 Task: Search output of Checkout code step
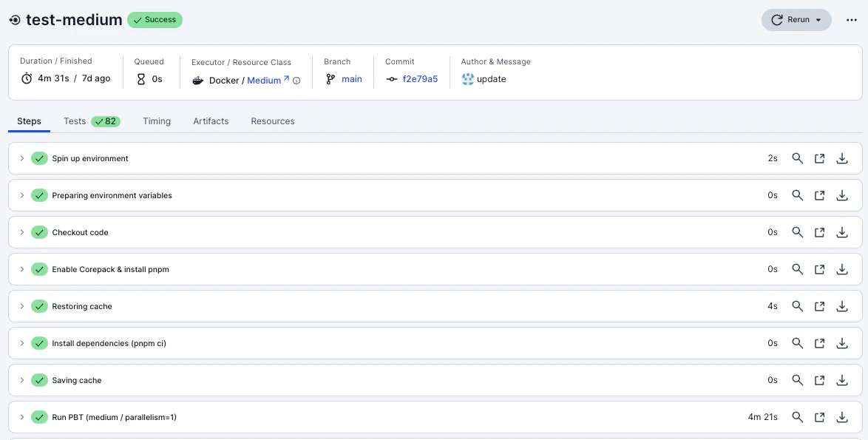tap(797, 232)
